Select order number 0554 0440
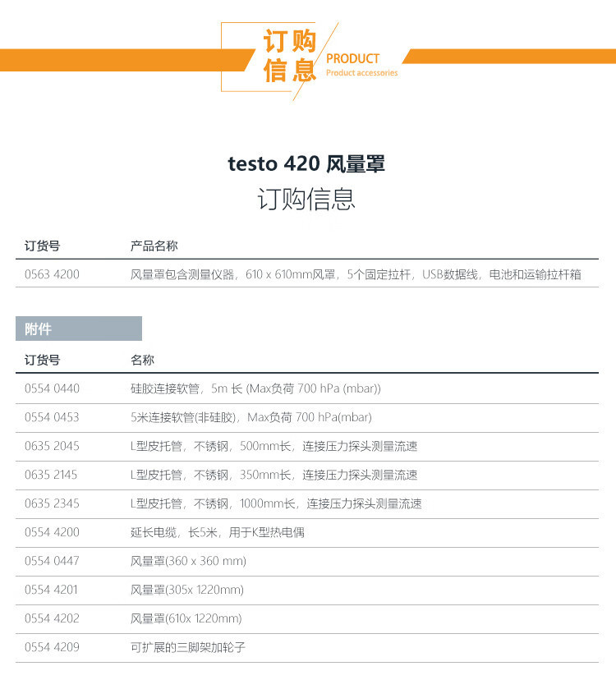Screen dimensions: 616x680 click(x=52, y=388)
